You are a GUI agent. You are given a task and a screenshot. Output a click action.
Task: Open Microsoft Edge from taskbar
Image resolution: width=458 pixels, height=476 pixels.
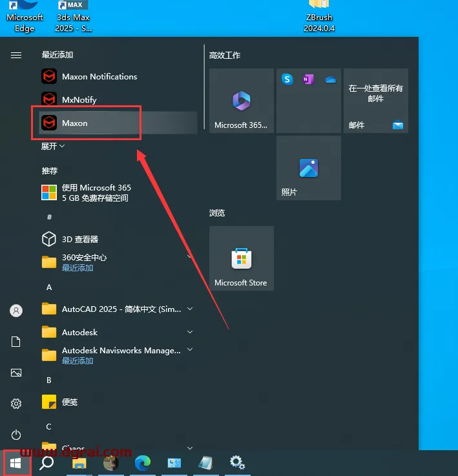pos(143,463)
